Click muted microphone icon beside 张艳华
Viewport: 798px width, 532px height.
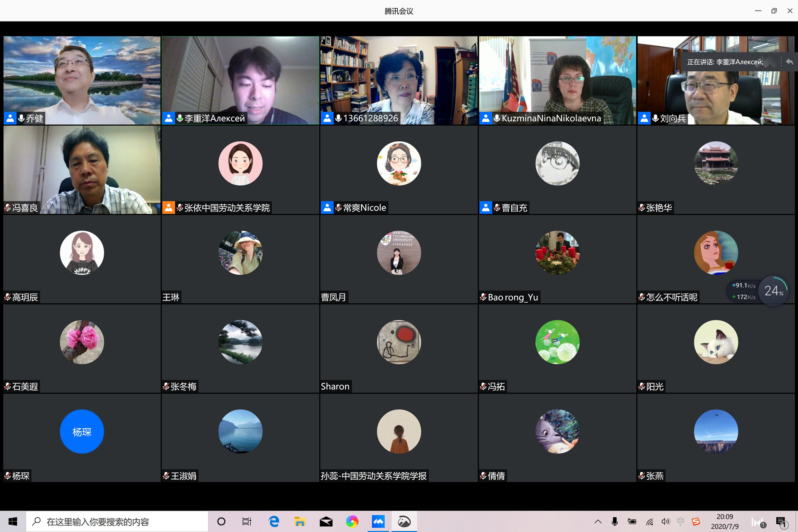point(642,208)
